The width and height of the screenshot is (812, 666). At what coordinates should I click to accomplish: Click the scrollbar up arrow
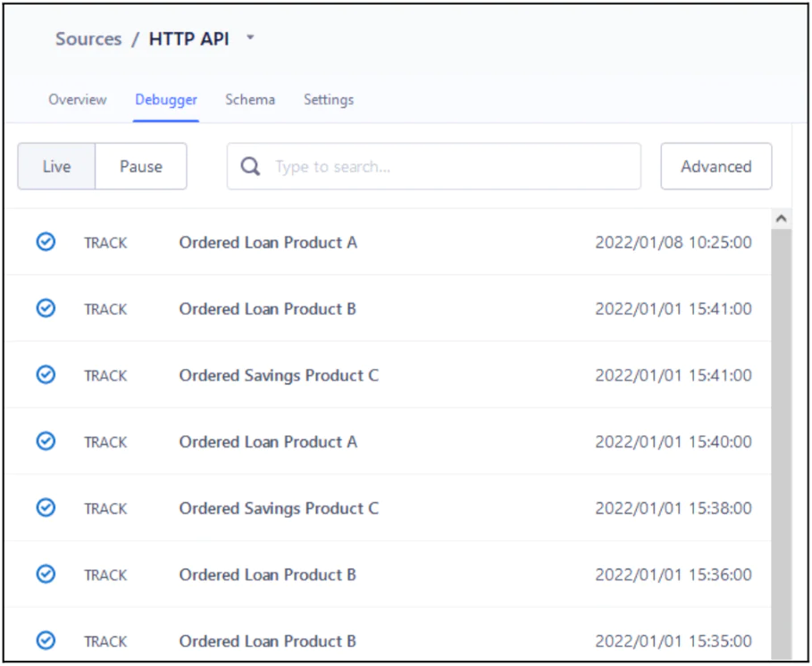(781, 219)
